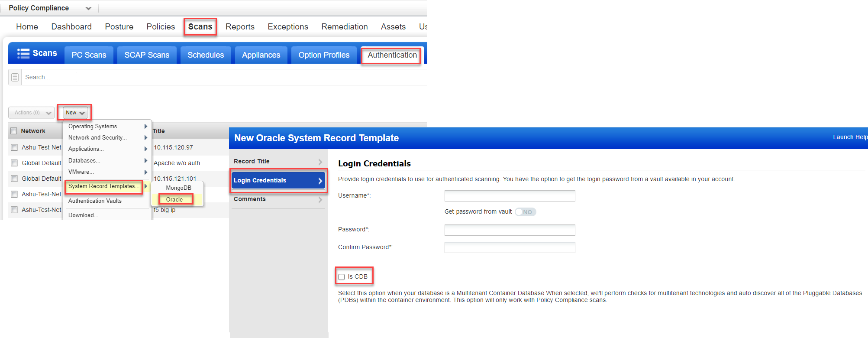Switch to the PC Scans sub-tab
The width and height of the screenshot is (868, 338).
click(x=89, y=55)
